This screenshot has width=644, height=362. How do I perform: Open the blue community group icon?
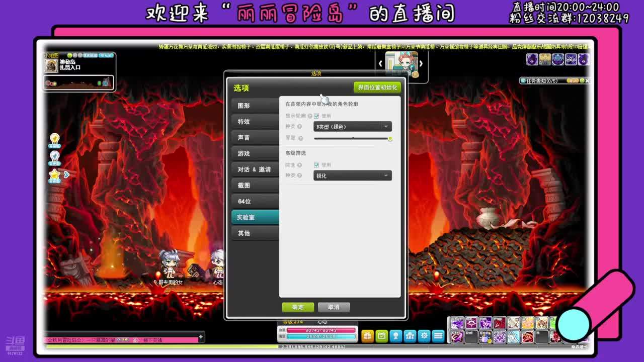[x=410, y=336]
